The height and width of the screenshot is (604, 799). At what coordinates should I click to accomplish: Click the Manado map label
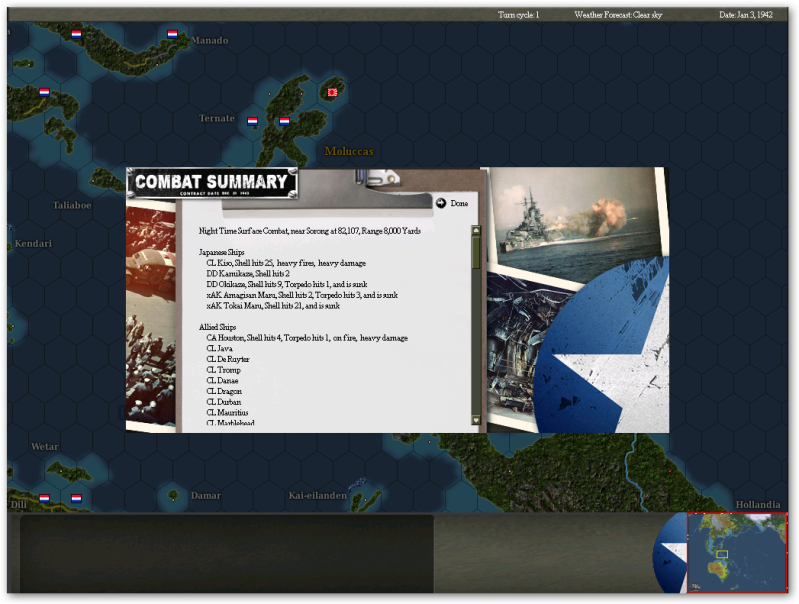tap(209, 40)
